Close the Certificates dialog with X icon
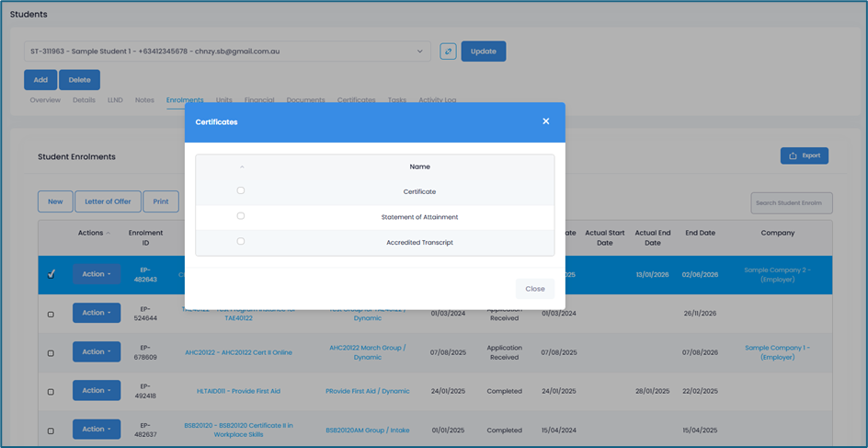Image resolution: width=868 pixels, height=448 pixels. pos(545,121)
